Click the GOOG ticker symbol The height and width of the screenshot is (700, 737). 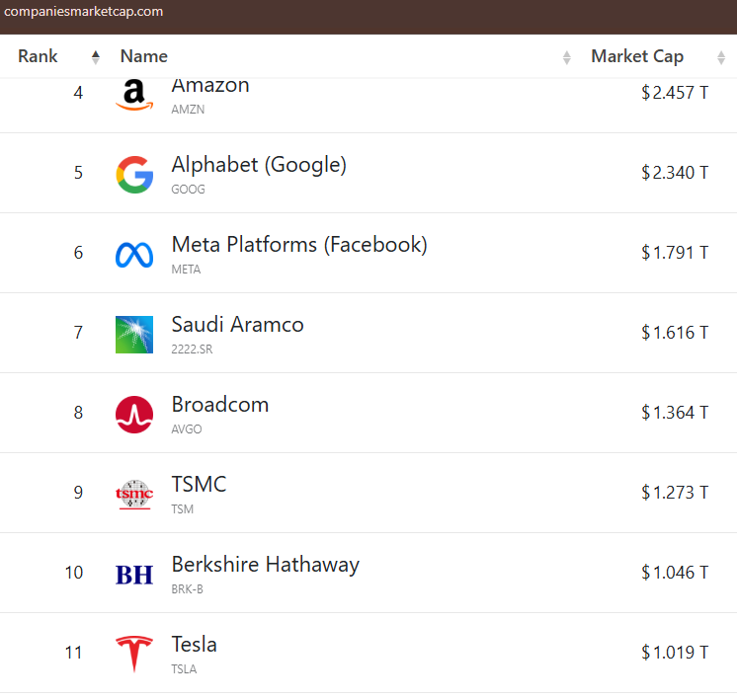(188, 190)
